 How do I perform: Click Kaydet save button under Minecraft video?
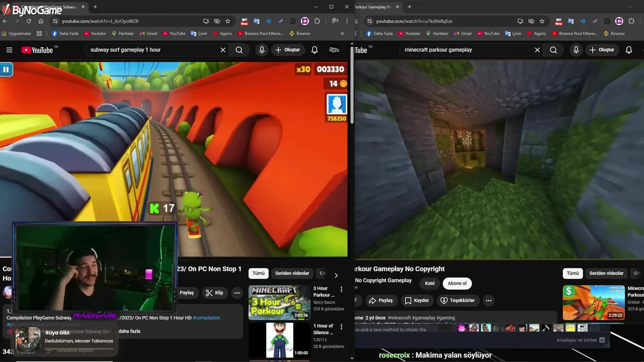[417, 300]
